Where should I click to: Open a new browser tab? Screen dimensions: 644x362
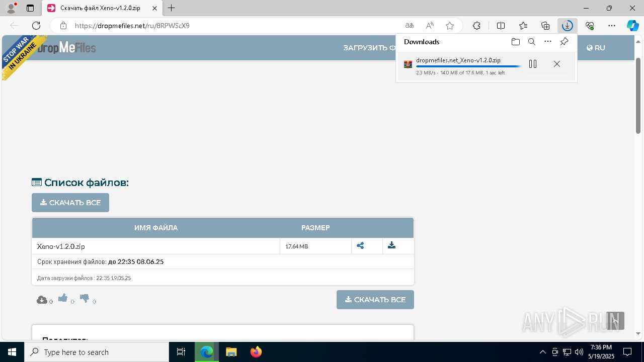tap(172, 8)
